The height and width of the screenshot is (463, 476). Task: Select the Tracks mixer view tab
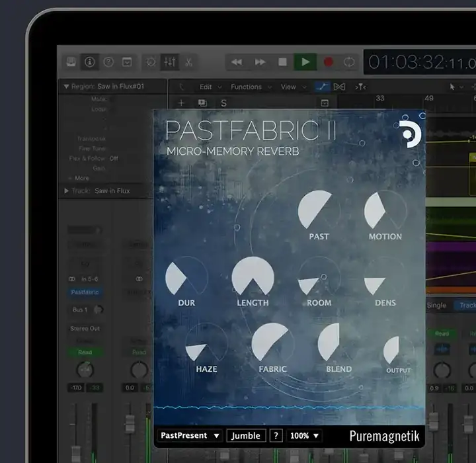[x=467, y=306]
